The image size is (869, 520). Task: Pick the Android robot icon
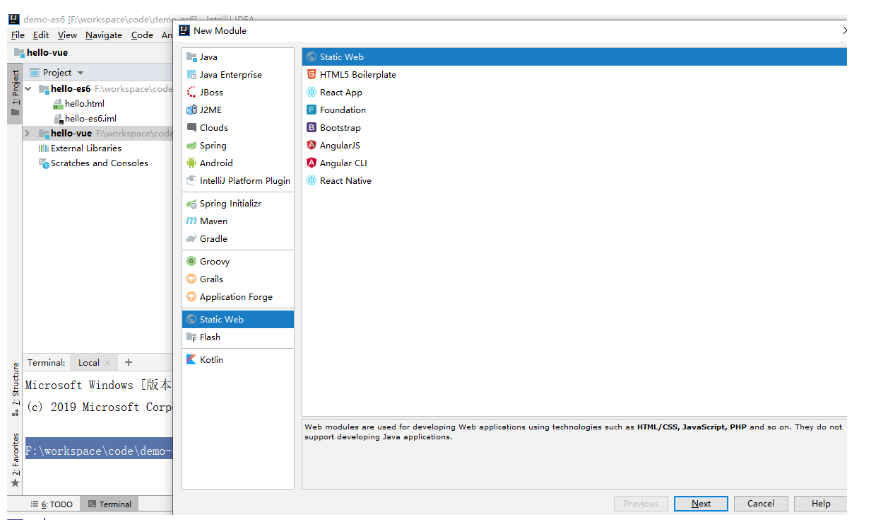[x=191, y=163]
